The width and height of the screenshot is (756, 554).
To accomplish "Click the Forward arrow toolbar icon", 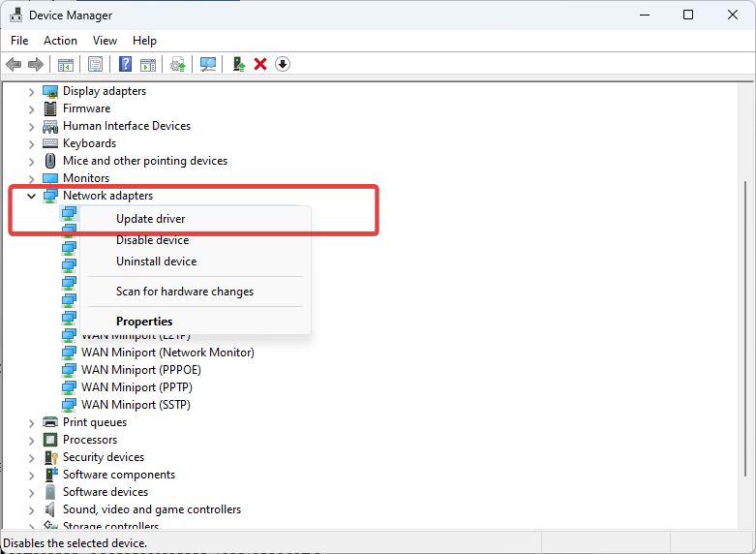I will 36,64.
